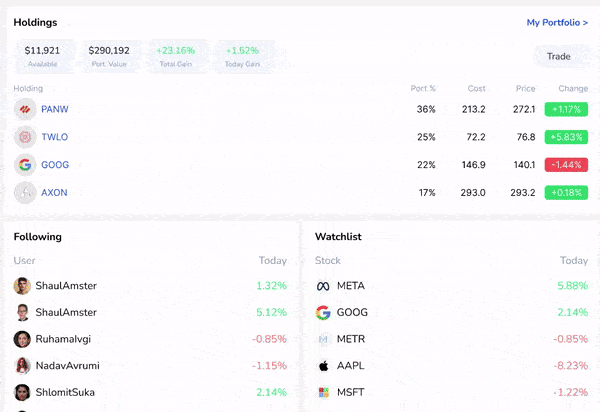This screenshot has height=412, width=600.
Task: Click the Holdings section heading
Action: point(35,23)
